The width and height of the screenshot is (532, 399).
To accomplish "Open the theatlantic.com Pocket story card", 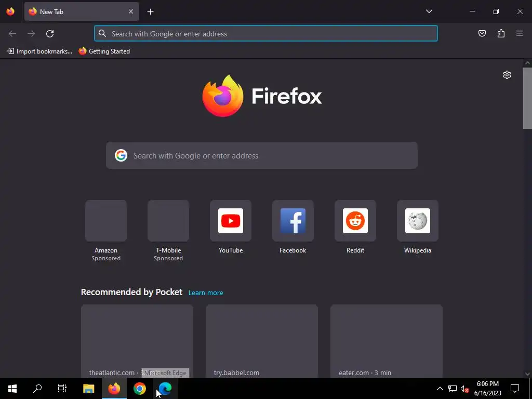I will (137, 341).
